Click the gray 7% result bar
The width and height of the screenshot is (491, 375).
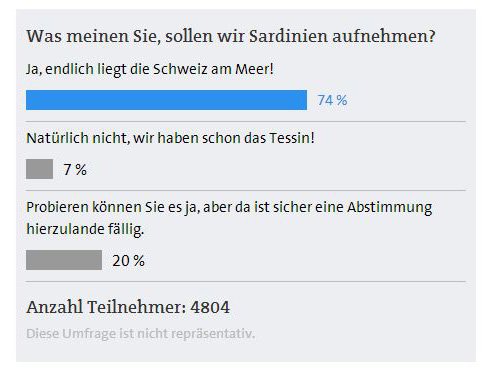(x=39, y=169)
